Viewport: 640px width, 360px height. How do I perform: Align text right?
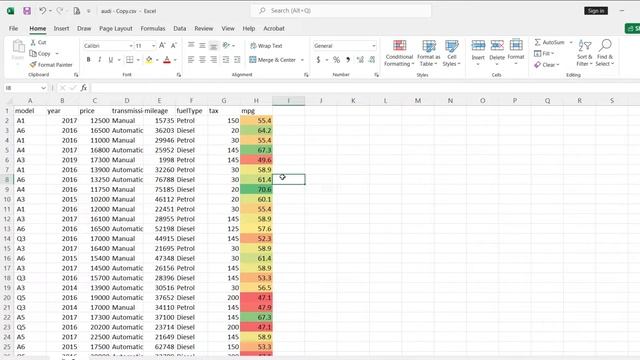(213, 60)
